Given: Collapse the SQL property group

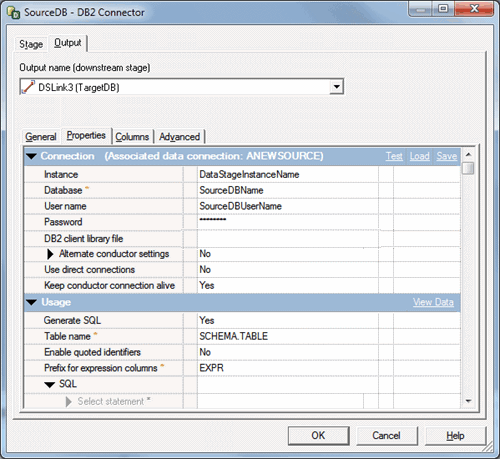Looking at the screenshot, I should coord(50,385).
